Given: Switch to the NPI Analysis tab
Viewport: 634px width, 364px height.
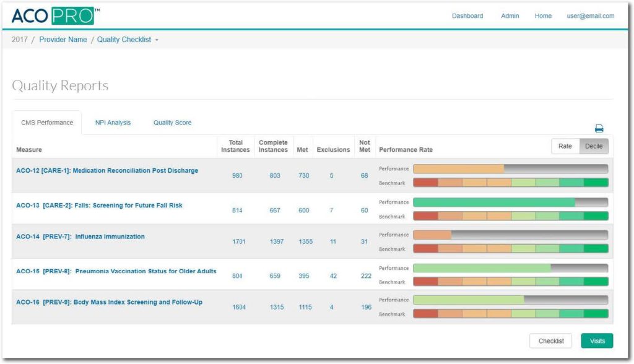Looking at the screenshot, I should pyautogui.click(x=113, y=123).
